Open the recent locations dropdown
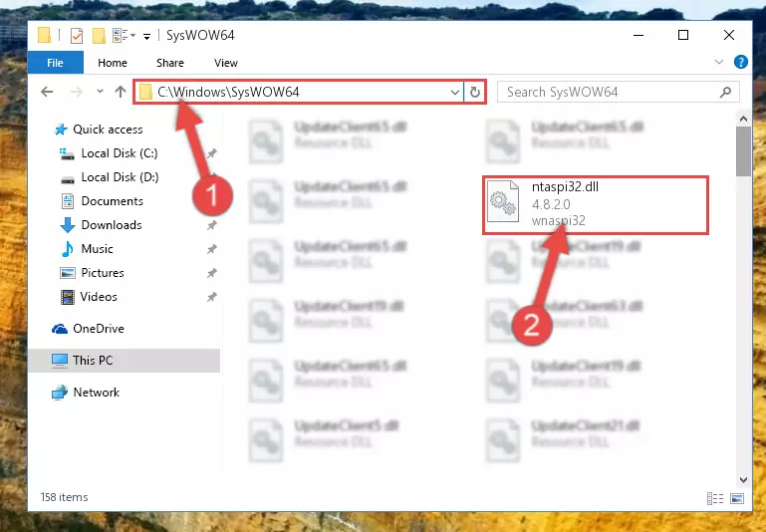 101,92
